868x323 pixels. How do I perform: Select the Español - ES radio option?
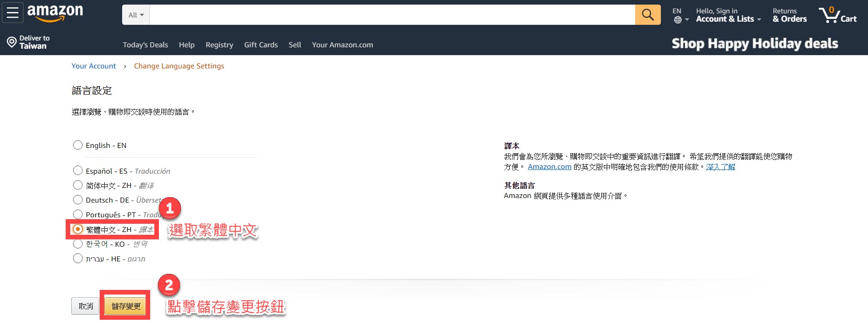78,170
